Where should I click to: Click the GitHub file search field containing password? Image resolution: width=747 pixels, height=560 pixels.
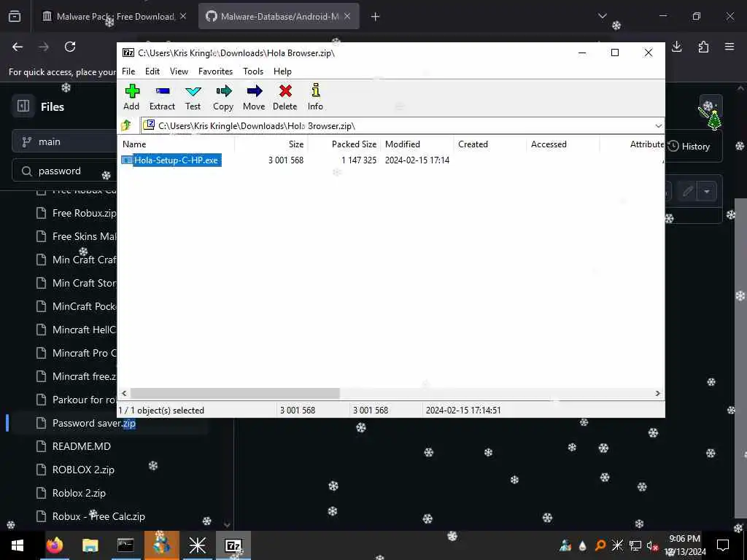point(64,171)
